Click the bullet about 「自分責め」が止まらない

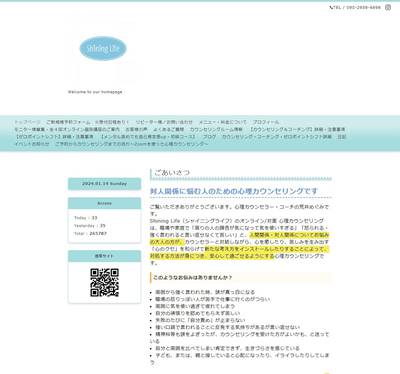point(200,320)
